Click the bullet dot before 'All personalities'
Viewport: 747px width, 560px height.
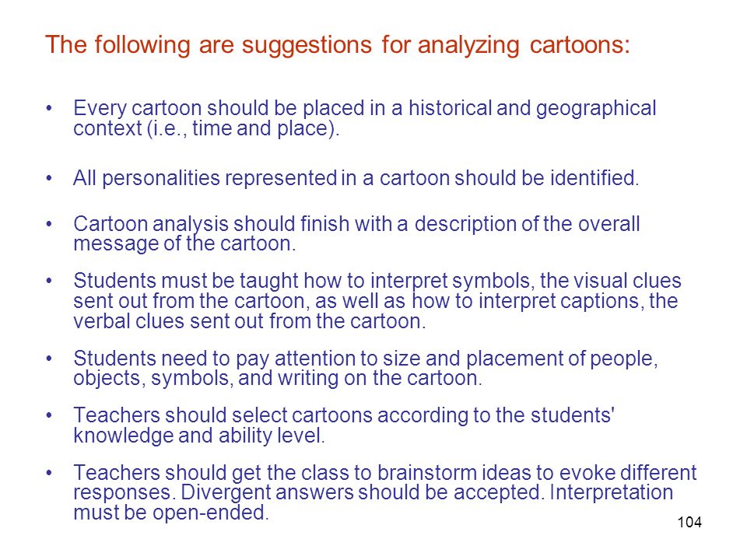tap(48, 179)
